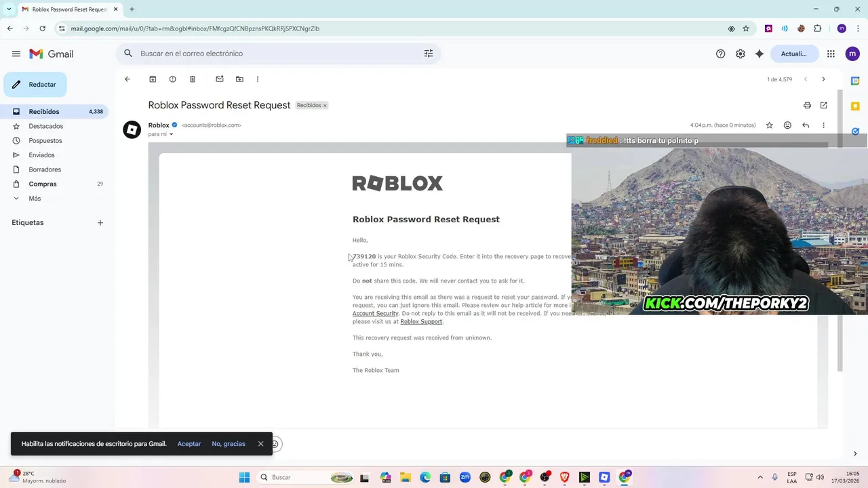
Task: Collapse the side panel arrow at bottom right
Action: click(x=855, y=453)
